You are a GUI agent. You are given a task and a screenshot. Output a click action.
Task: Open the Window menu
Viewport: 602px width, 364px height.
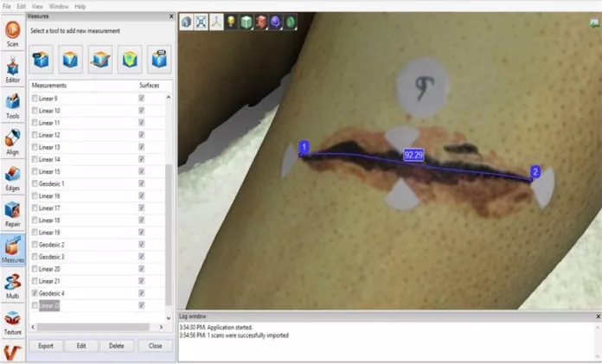(59, 6)
